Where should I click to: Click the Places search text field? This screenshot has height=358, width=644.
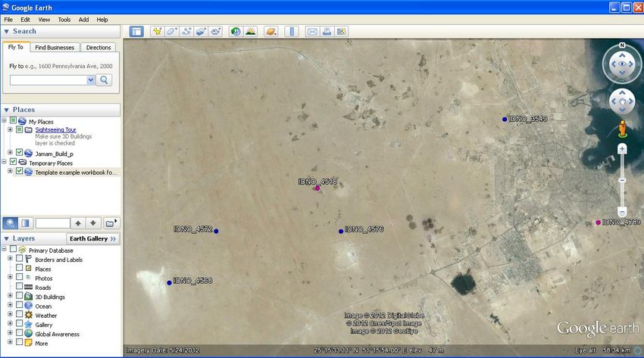[x=53, y=223]
